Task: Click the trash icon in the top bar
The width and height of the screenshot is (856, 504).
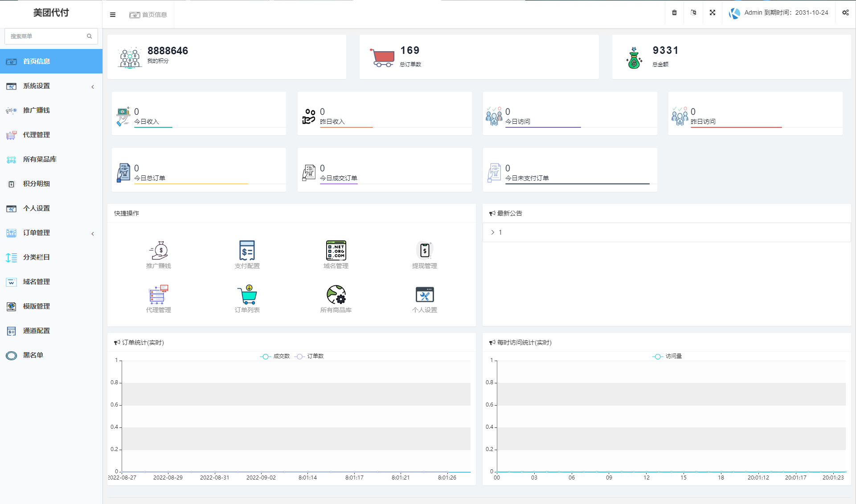Action: tap(674, 13)
